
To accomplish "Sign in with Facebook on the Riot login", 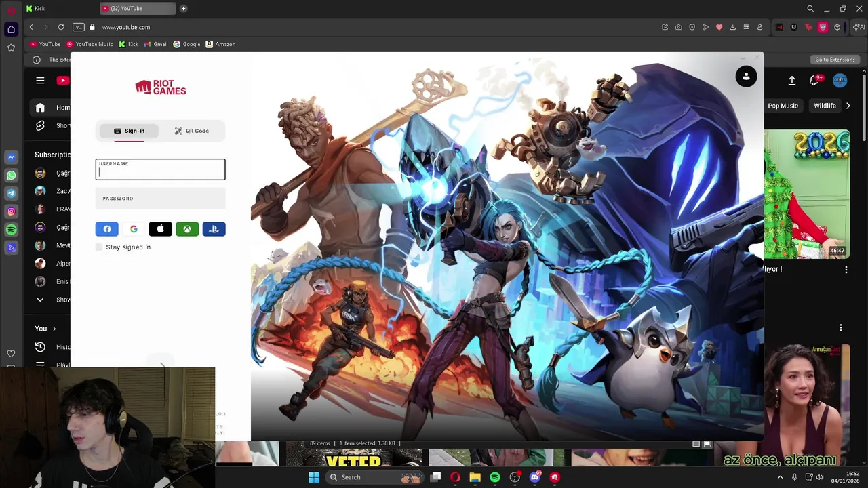I will pos(106,229).
